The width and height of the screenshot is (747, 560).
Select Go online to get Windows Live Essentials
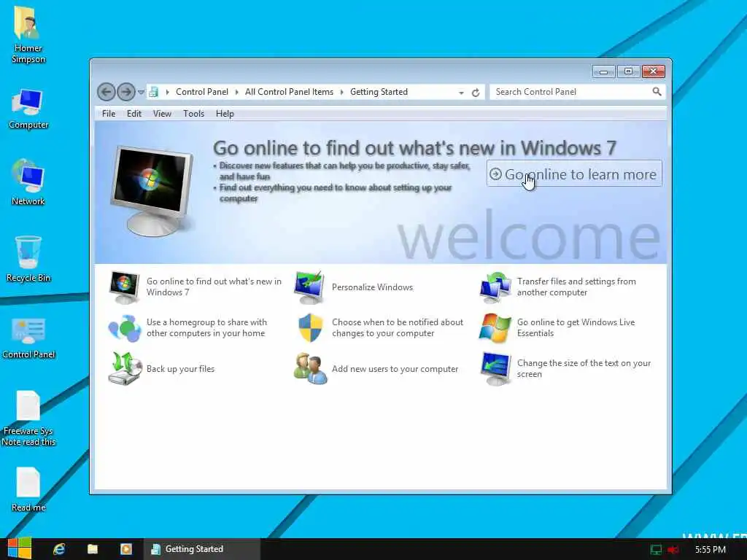[576, 327]
